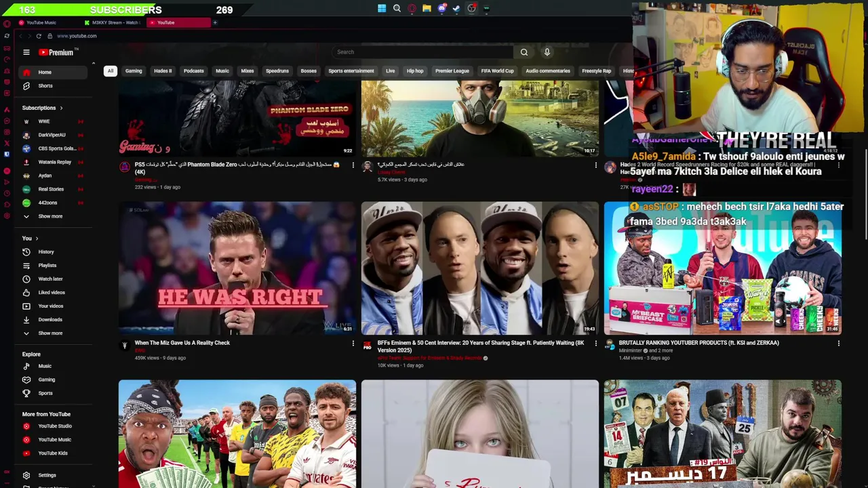Open options menu for Miz Reality Check video
The image size is (868, 488).
(x=353, y=344)
